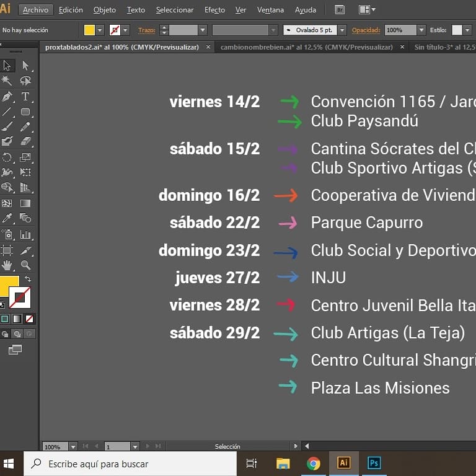Select the Direct Selection tool
Screen dimensions: 476x476
25,66
